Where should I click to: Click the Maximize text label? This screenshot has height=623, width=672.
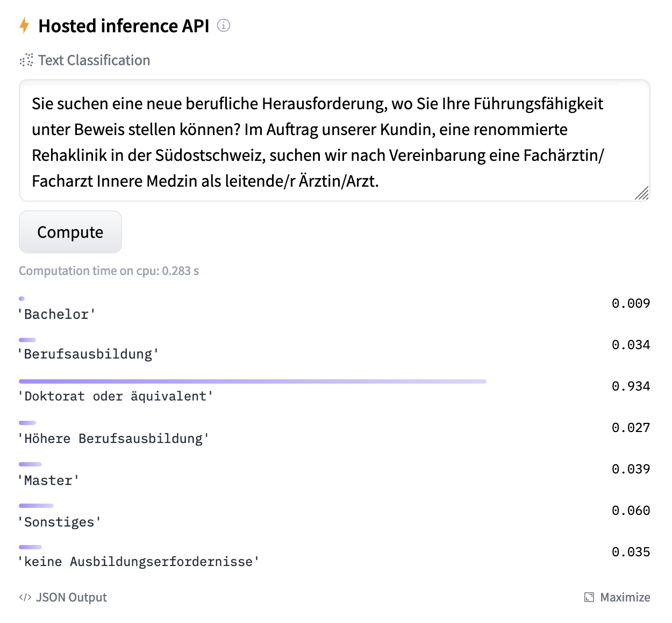tap(625, 597)
